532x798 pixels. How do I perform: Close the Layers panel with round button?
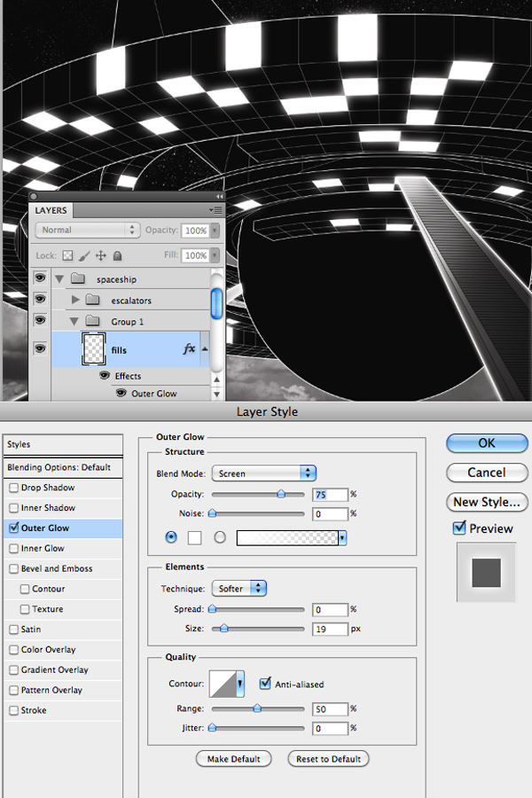pyautogui.click(x=34, y=197)
